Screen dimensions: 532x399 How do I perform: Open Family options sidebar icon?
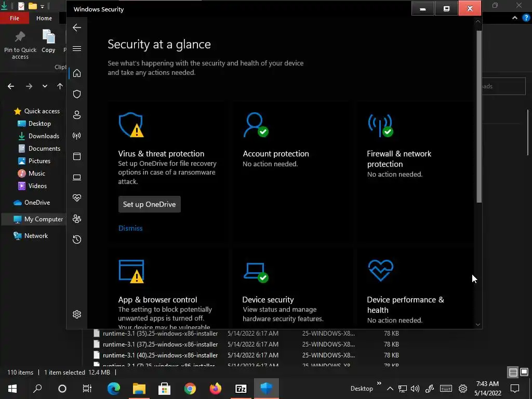click(x=77, y=219)
